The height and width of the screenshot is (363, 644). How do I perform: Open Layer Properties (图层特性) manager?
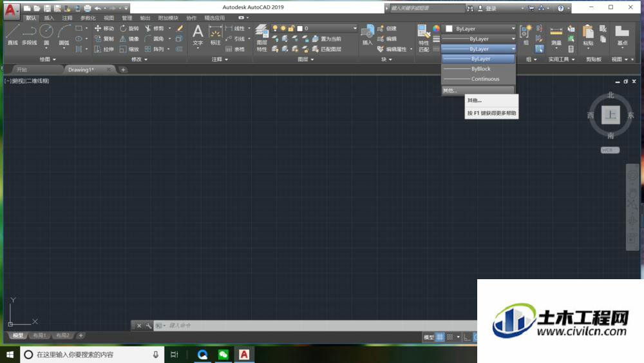pos(261,38)
